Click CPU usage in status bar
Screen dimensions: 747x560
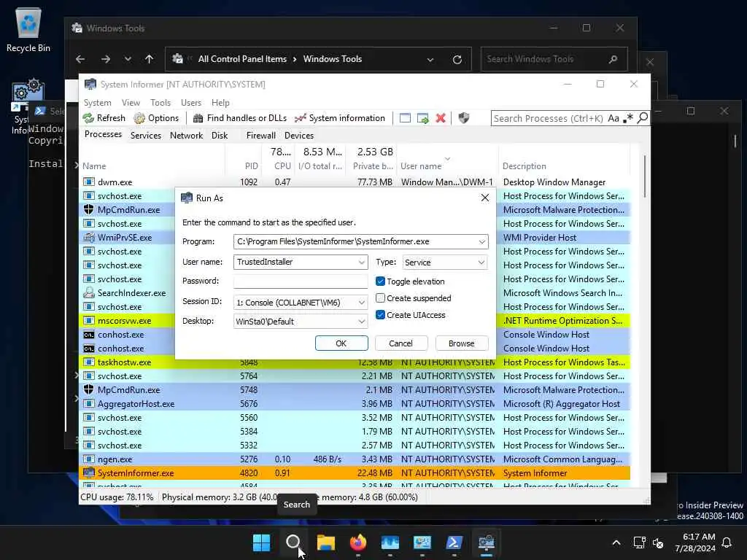[x=117, y=497]
